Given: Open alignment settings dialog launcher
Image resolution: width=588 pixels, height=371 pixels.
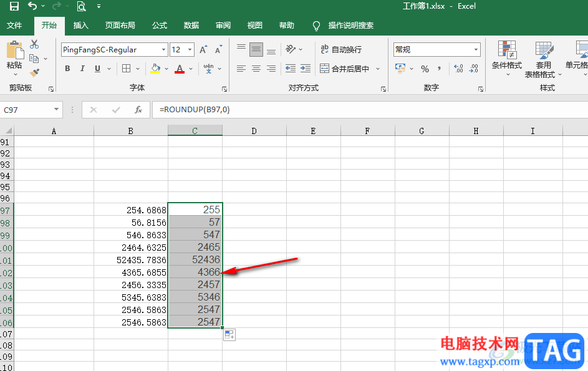Looking at the screenshot, I should point(383,89).
